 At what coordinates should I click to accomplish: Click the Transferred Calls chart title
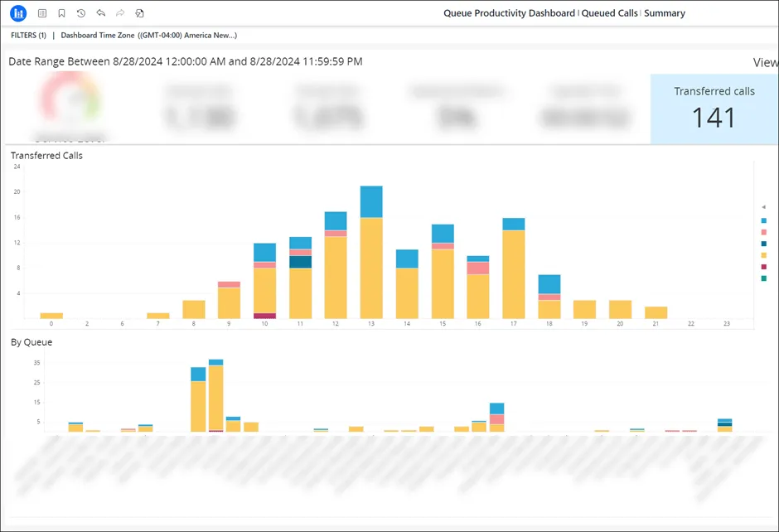click(46, 156)
